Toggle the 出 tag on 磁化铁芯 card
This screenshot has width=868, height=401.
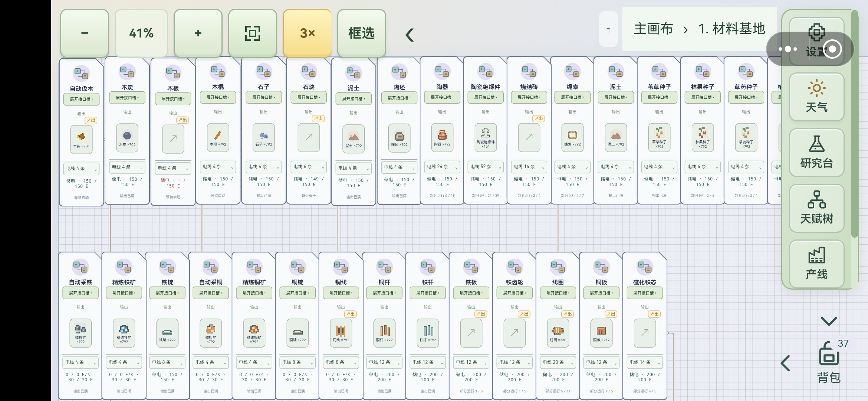click(654, 314)
